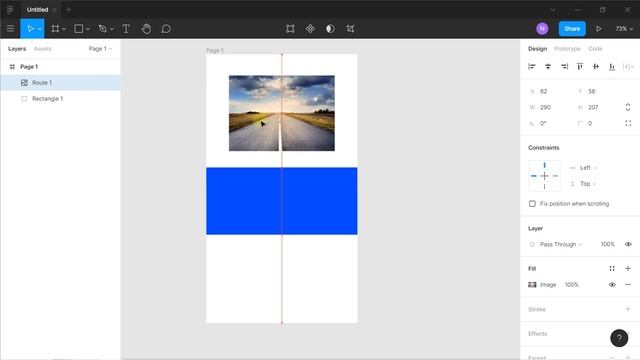The width and height of the screenshot is (640, 360).
Task: Click the Image fill thumbnail swatch
Action: point(532,284)
